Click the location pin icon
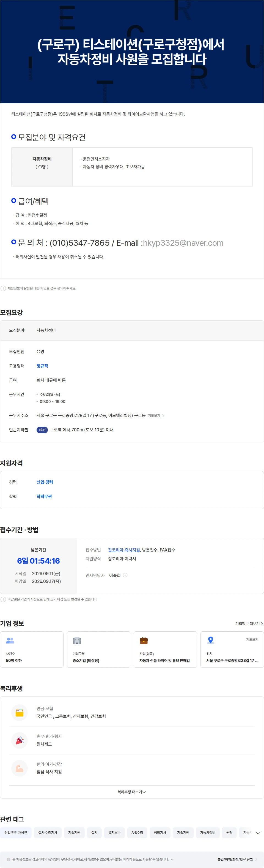264x868 pixels. point(211,640)
